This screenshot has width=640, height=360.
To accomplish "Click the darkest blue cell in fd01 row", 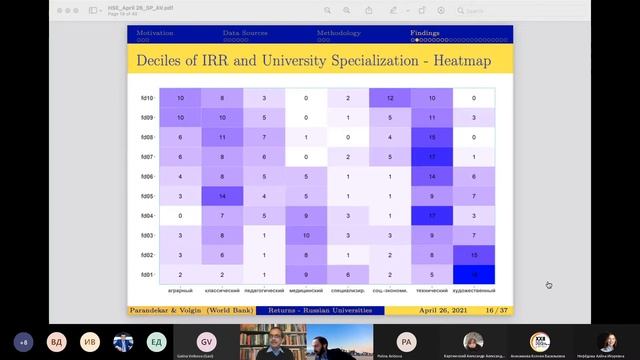I will 474,275.
